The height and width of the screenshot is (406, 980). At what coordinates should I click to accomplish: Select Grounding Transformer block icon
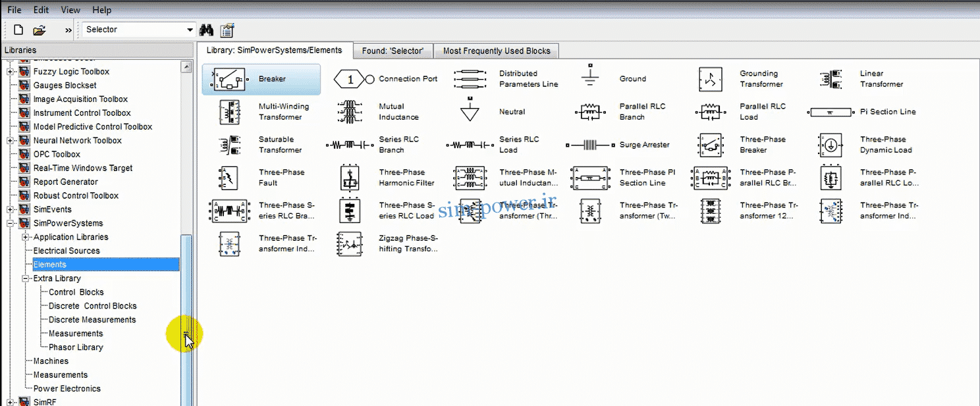point(710,80)
